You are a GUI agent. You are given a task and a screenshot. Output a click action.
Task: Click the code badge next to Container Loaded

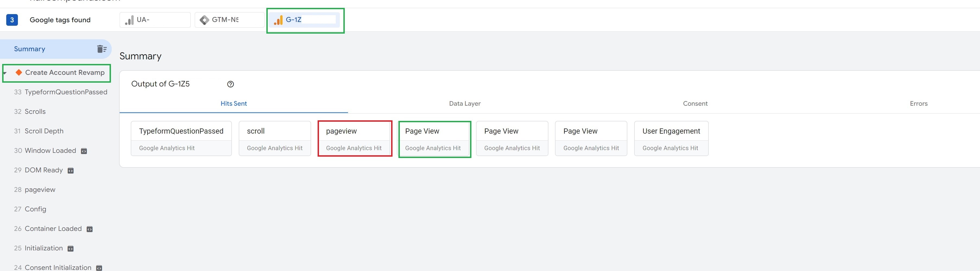pos(90,229)
